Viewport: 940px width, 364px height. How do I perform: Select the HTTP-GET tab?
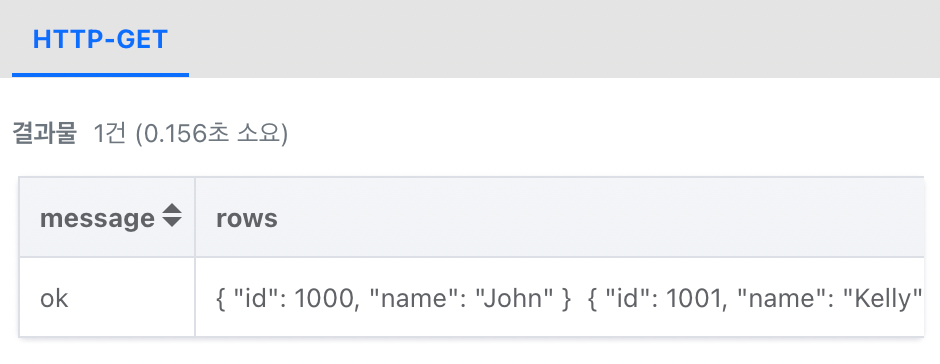coord(100,40)
